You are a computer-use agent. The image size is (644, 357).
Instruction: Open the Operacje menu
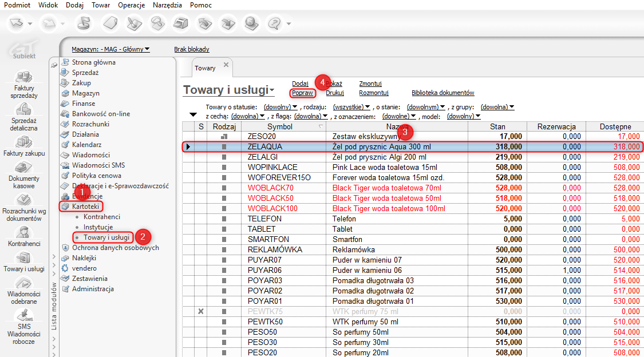pyautogui.click(x=131, y=5)
